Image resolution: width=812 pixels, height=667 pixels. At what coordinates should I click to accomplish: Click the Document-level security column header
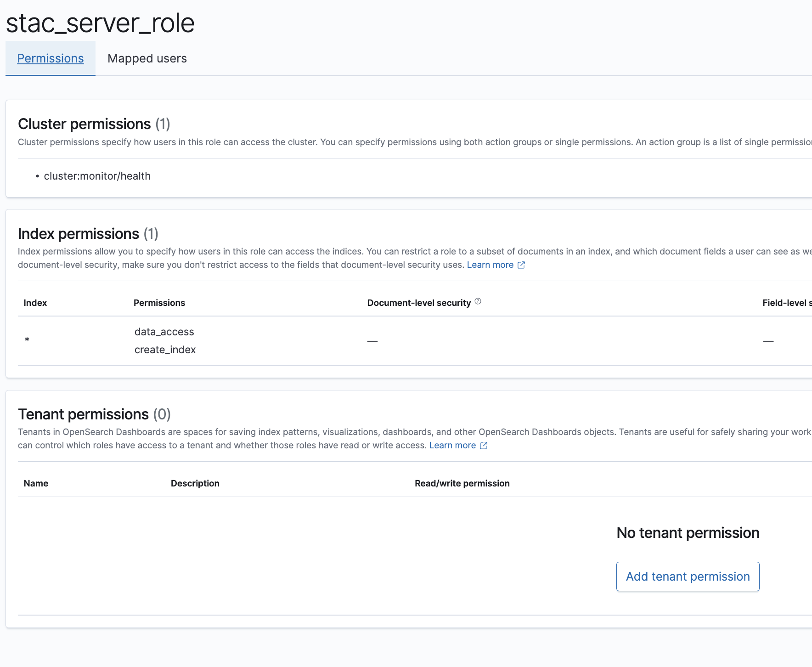419,303
